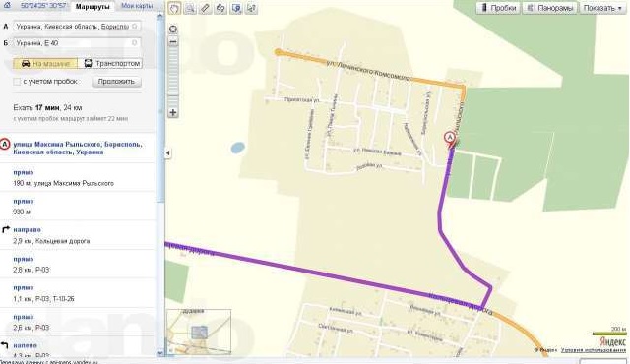This screenshot has width=630, height=364.
Task: Select the zoom magnifier tool
Action: (x=190, y=8)
